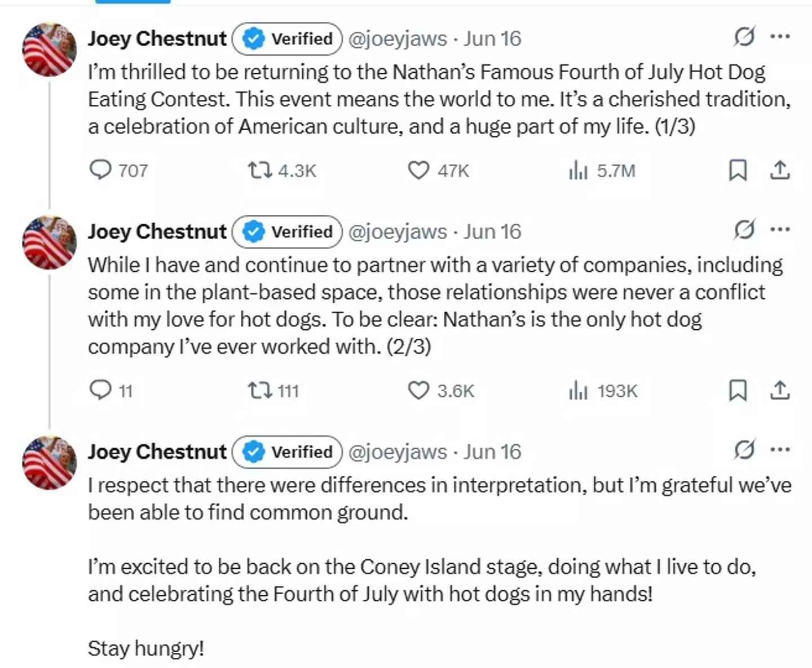Bookmark the second tweet (2/3)
Viewport: 812px width, 668px height.
[738, 390]
